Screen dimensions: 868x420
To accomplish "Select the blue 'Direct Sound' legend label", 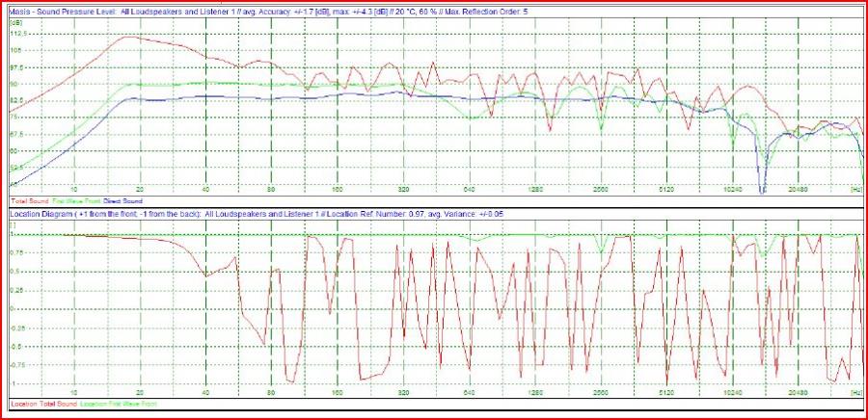I will click(x=122, y=201).
